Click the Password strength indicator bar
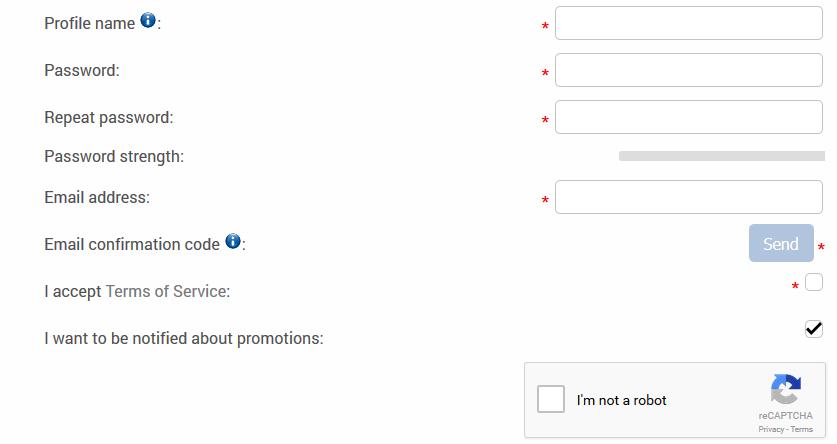 (722, 156)
